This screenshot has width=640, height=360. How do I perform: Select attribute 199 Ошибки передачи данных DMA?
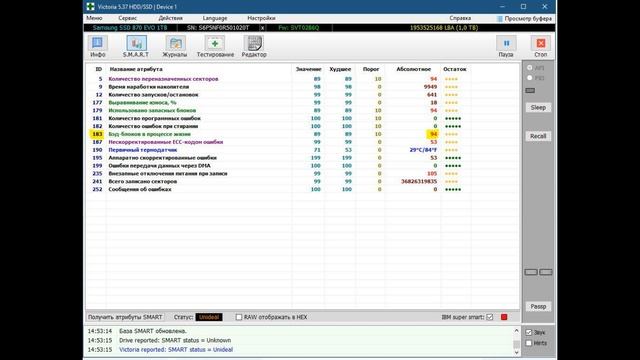point(302,166)
